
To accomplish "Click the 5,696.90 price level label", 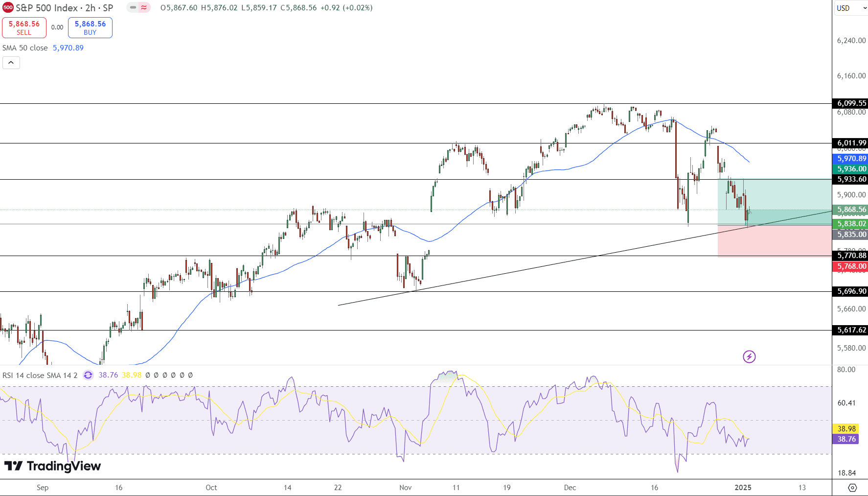I will point(850,291).
